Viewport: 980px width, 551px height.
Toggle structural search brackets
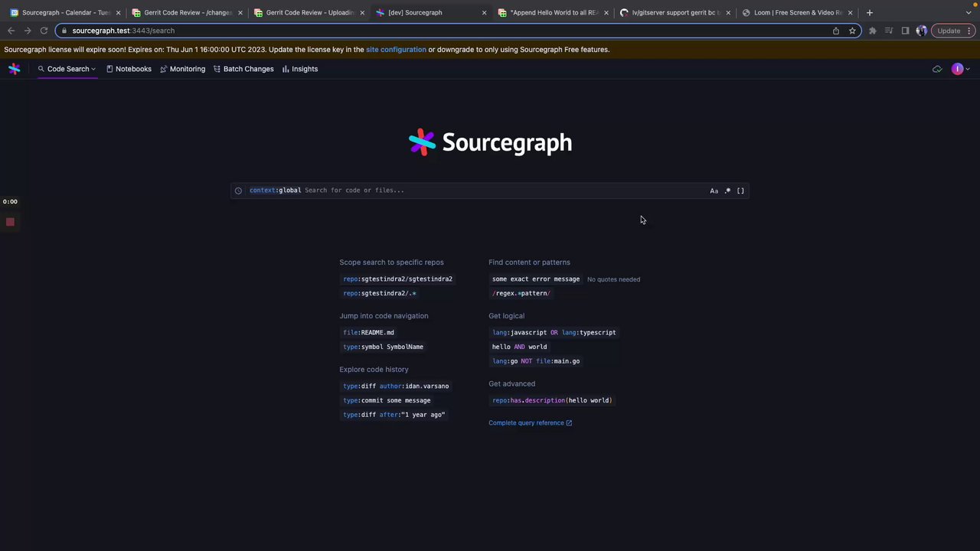tap(740, 191)
